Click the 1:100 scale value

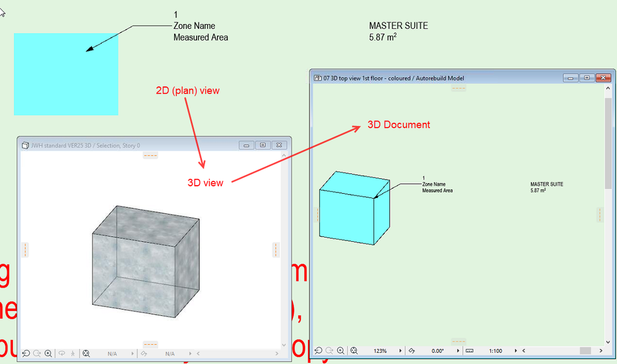point(495,350)
